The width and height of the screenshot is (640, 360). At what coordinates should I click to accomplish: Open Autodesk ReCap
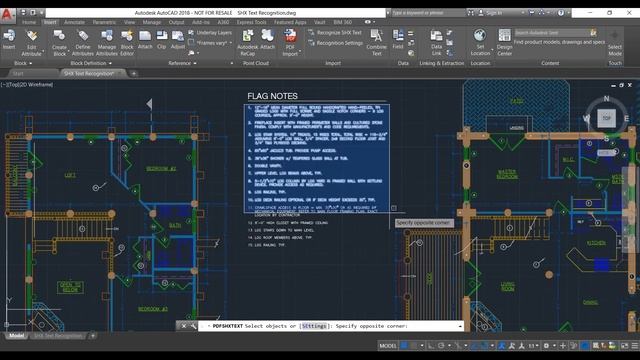(x=247, y=42)
